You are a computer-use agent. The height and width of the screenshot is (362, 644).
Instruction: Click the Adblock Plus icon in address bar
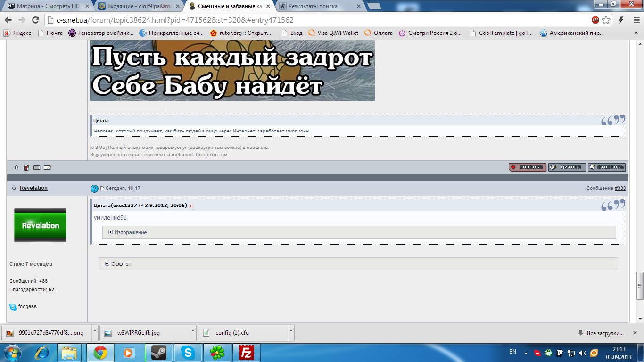click(x=595, y=20)
